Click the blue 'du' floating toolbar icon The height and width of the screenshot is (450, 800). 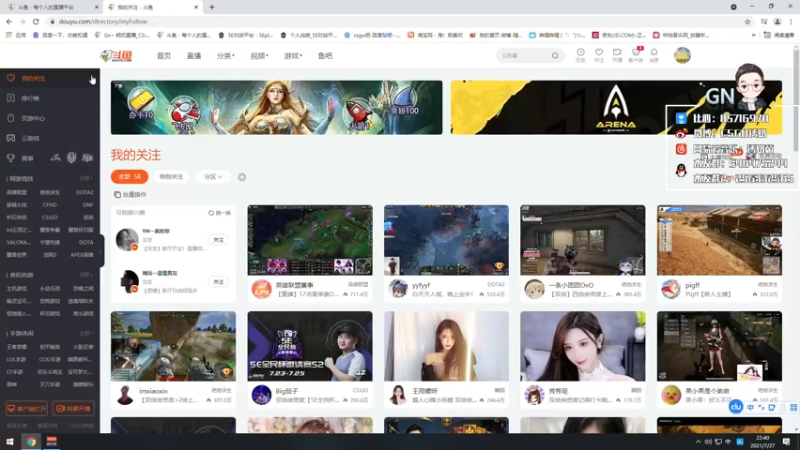point(735,407)
